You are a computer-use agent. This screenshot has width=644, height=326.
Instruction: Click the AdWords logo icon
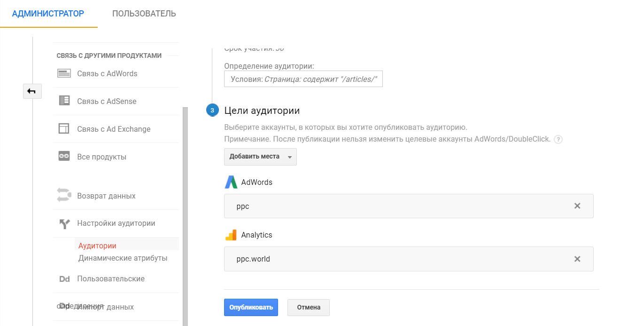click(x=231, y=182)
